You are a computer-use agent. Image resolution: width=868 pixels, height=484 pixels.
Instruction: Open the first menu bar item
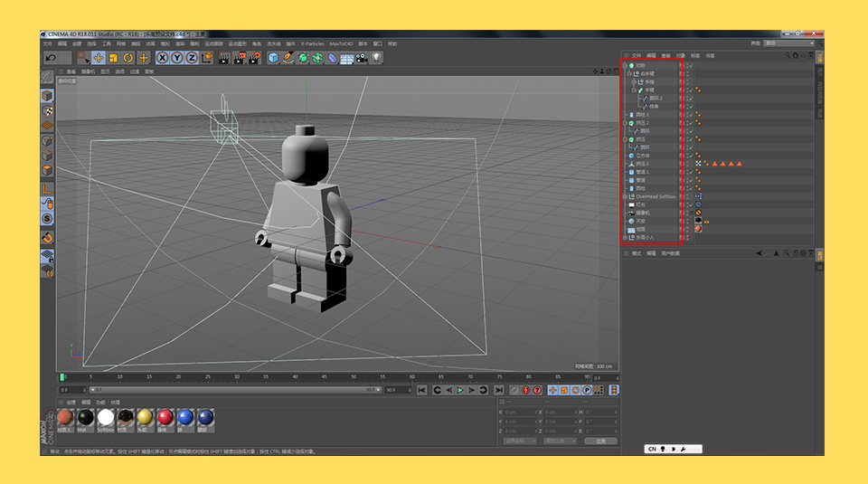48,43
